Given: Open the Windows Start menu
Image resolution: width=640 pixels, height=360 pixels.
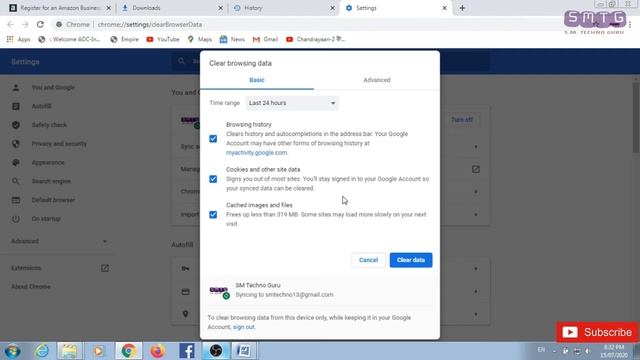Looking at the screenshot, I should click(x=13, y=351).
